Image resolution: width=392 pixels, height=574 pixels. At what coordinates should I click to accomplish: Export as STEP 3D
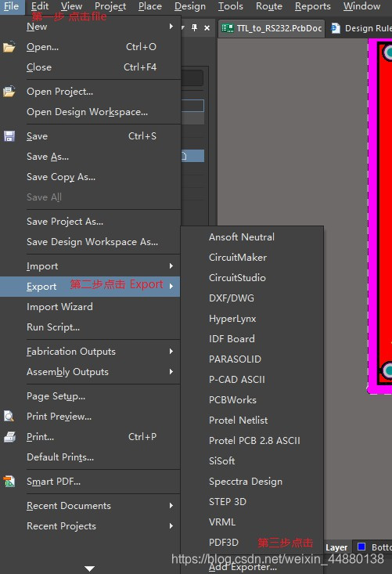click(x=252, y=501)
